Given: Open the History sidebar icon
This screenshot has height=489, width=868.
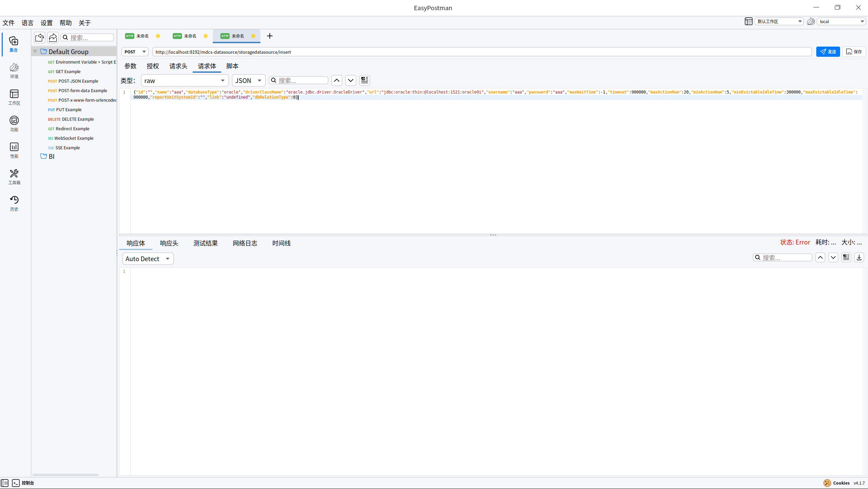Looking at the screenshot, I should point(14,203).
